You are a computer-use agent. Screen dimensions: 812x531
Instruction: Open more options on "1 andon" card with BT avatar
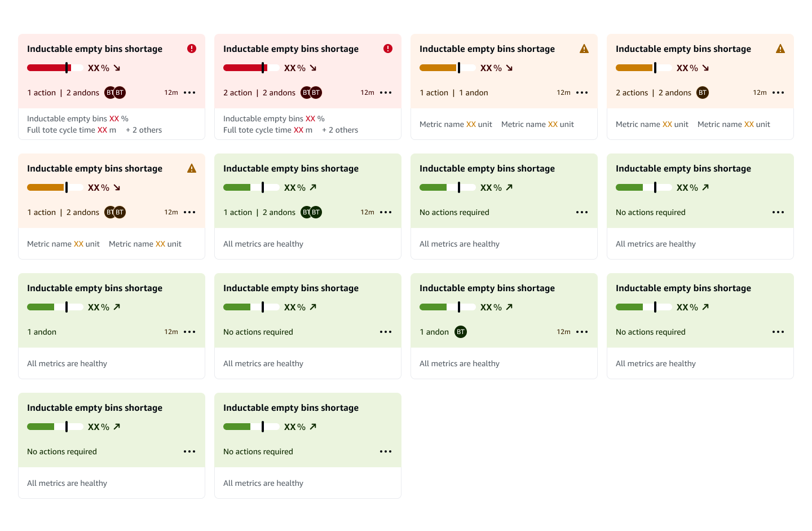[582, 332]
